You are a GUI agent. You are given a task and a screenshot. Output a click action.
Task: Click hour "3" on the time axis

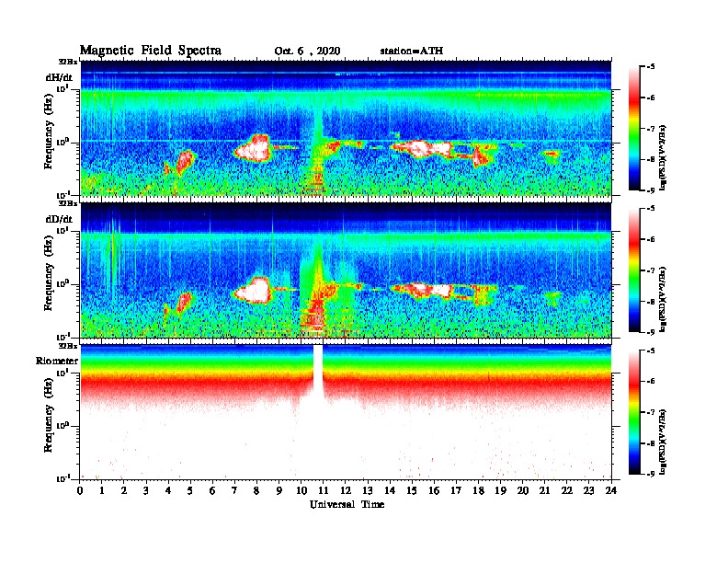[x=146, y=491]
